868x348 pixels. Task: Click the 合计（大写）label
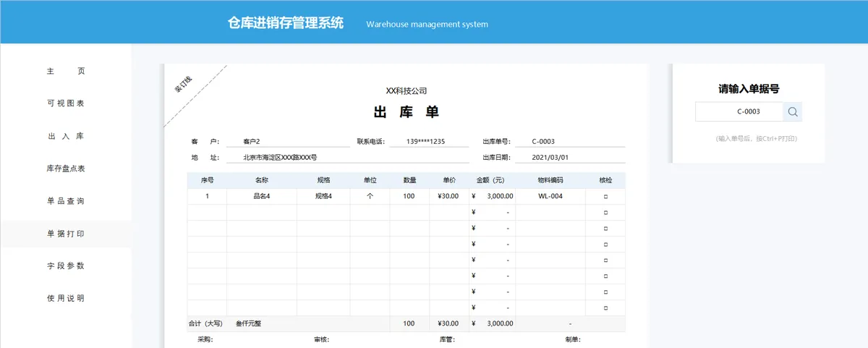206,323
